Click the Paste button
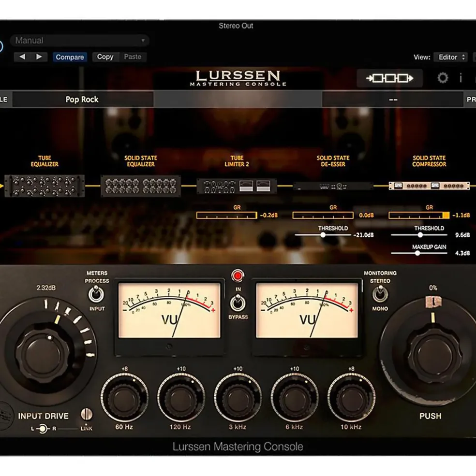Viewport: 476px width, 476px height. [x=133, y=57]
